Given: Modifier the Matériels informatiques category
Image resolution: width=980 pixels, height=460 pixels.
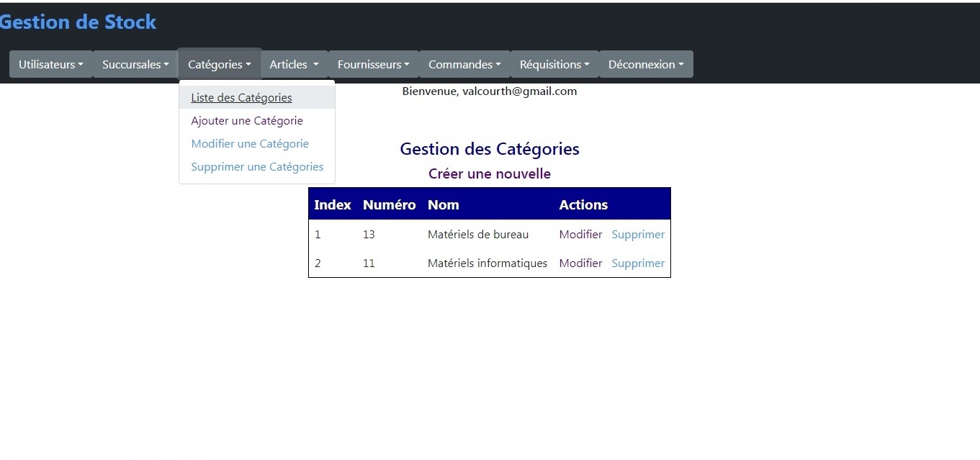Looking at the screenshot, I should pyautogui.click(x=580, y=263).
